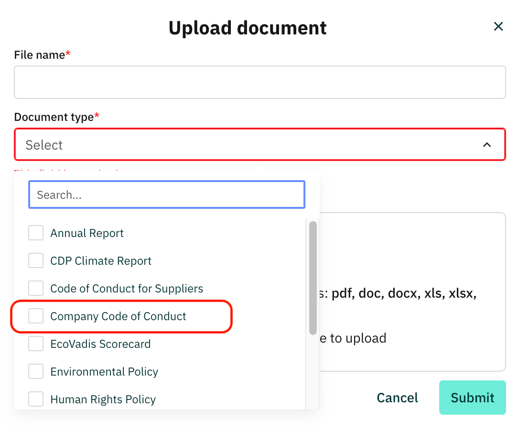
Task: Tick the CDP Climate Report checkbox
Action: coord(36,260)
